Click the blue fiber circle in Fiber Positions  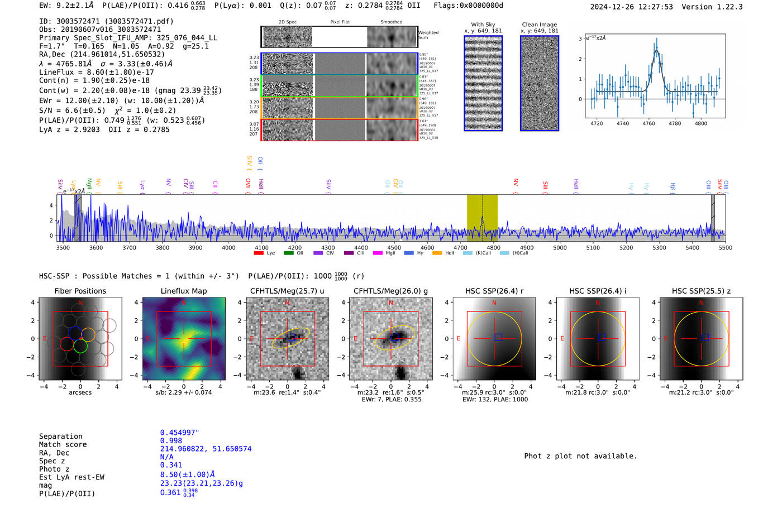coord(75,333)
